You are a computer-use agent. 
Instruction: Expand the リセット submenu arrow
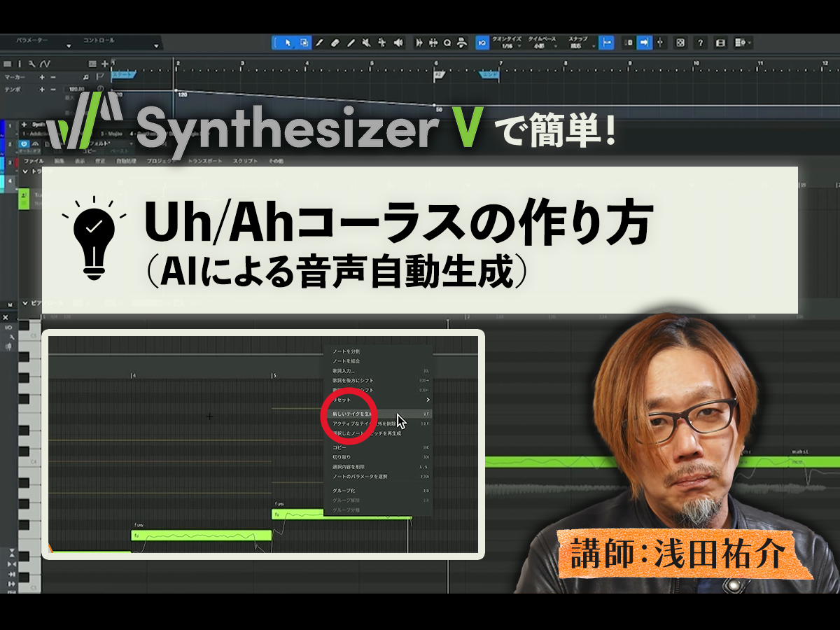coord(428,400)
